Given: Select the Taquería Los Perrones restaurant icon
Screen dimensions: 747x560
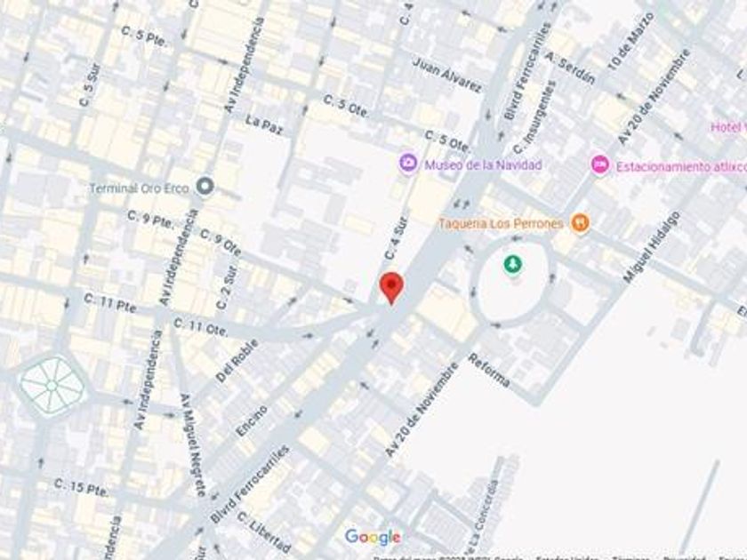Looking at the screenshot, I should (x=580, y=222).
